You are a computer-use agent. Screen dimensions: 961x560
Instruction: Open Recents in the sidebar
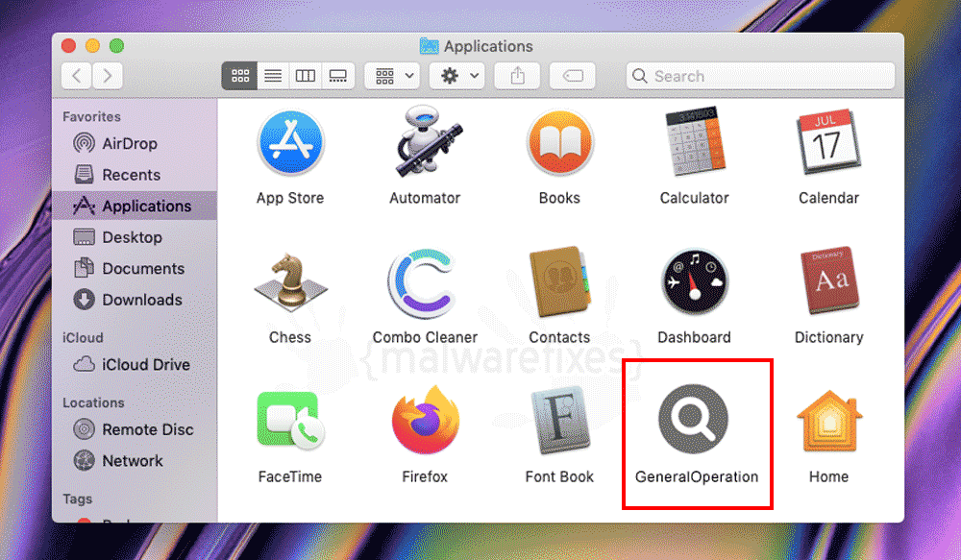135,175
